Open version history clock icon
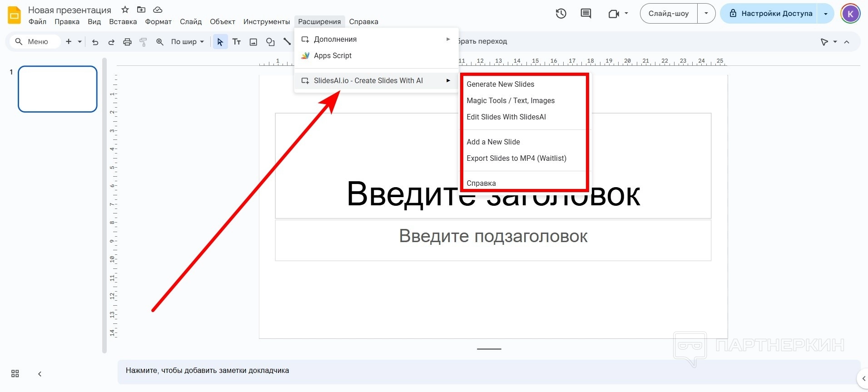Viewport: 868px width, 392px height. click(x=561, y=14)
